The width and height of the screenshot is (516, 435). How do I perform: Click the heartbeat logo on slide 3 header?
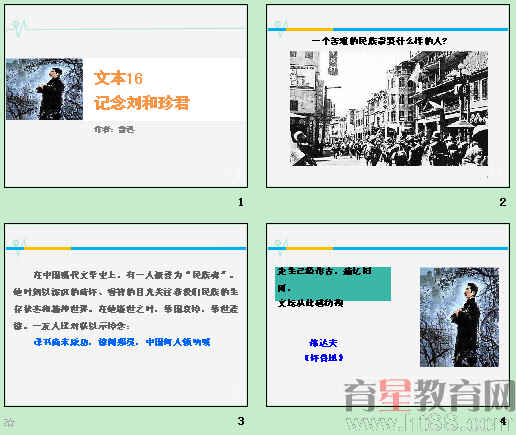18,247
